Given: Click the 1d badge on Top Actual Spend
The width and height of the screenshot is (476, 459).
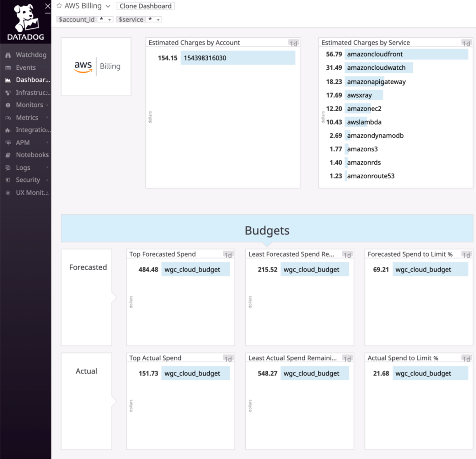Looking at the screenshot, I should pos(228,359).
